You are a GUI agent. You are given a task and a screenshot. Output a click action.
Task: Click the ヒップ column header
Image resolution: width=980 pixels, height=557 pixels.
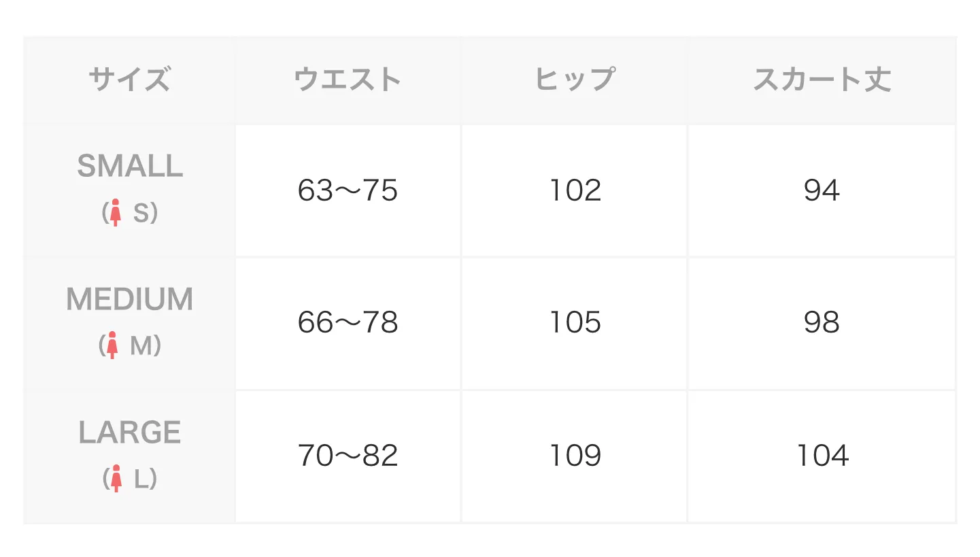(575, 80)
